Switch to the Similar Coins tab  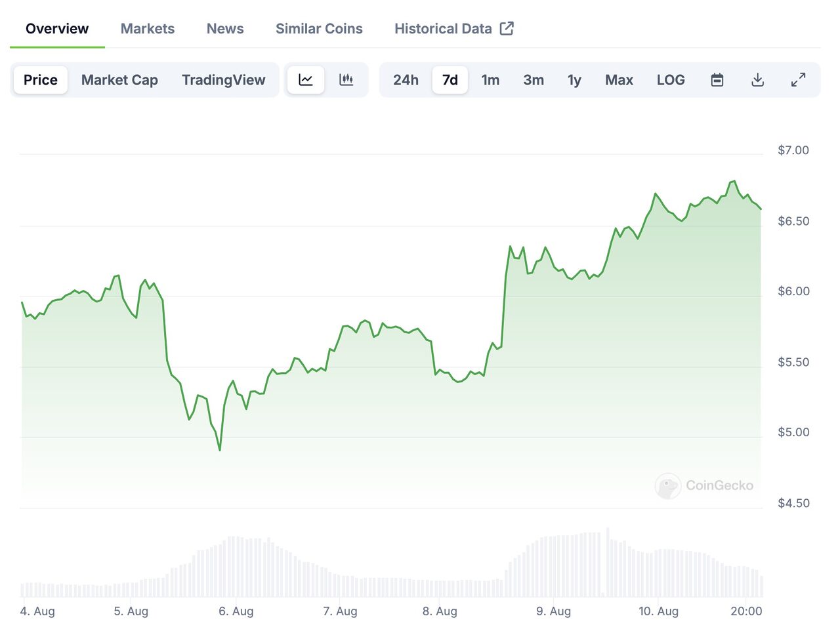[x=319, y=29]
